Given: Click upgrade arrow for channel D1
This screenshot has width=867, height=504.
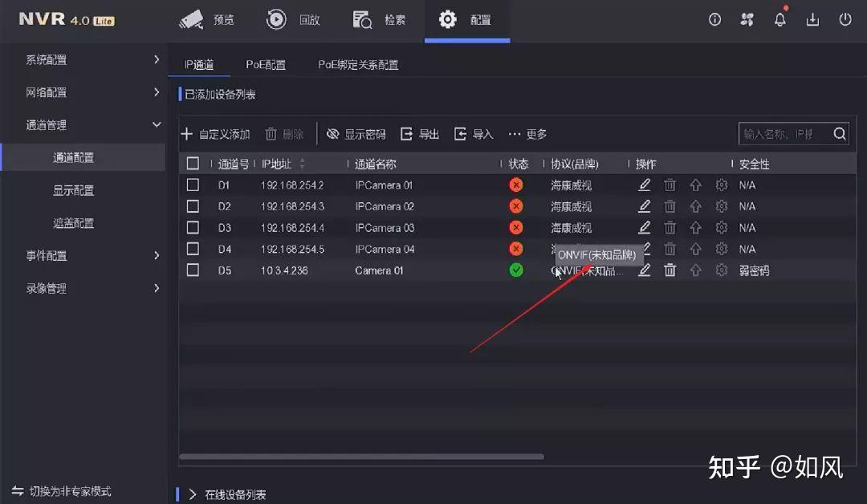Looking at the screenshot, I should [x=695, y=185].
